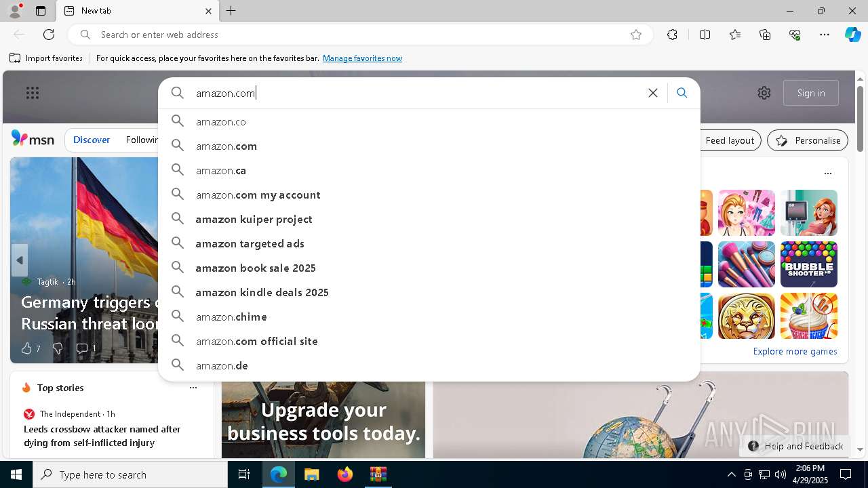Open WinRAR from taskbar
The image size is (868, 488).
(378, 474)
